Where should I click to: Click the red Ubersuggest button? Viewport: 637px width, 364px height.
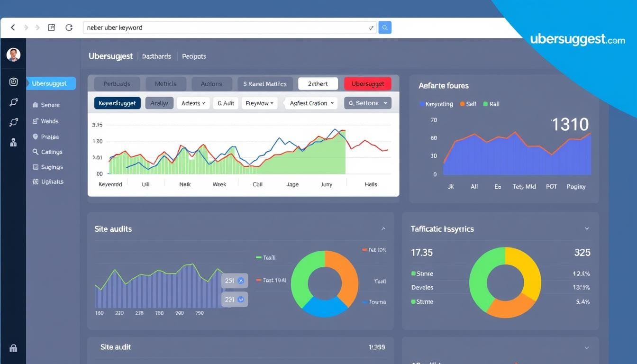(368, 84)
